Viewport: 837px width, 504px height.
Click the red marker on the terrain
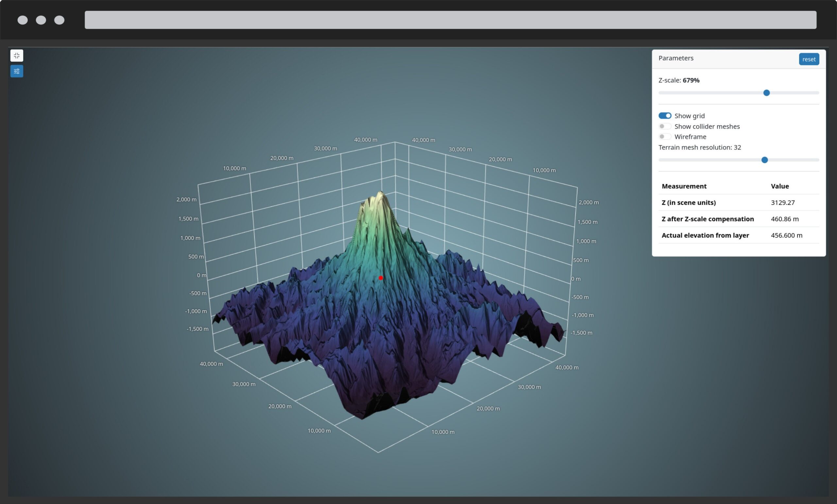click(381, 278)
